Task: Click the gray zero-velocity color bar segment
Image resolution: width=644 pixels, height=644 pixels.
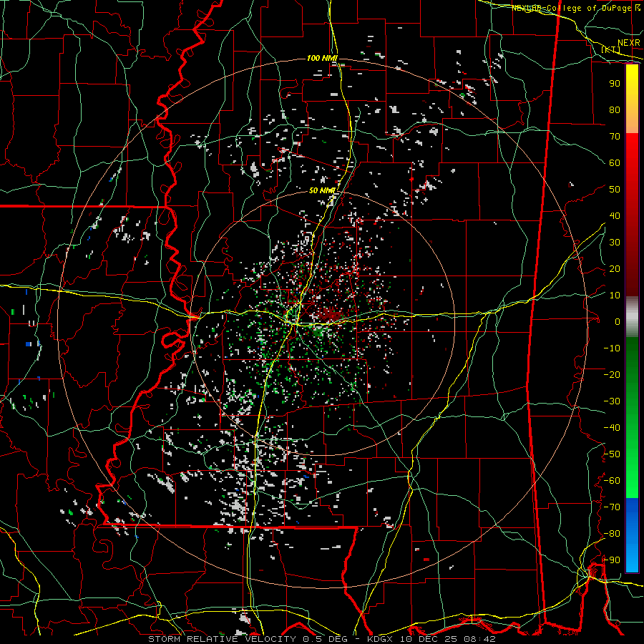Action: click(632, 317)
